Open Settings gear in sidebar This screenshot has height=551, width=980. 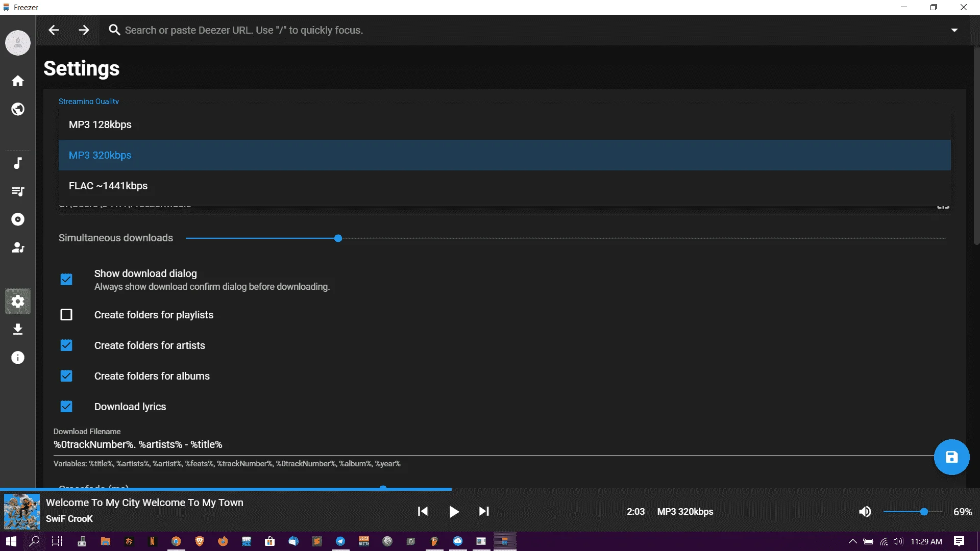point(18,302)
